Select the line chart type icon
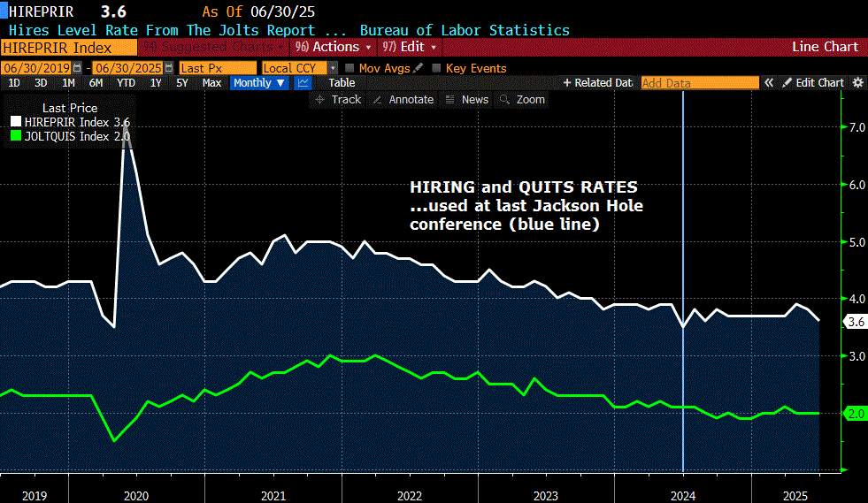The height and width of the screenshot is (503, 868). 303,83
